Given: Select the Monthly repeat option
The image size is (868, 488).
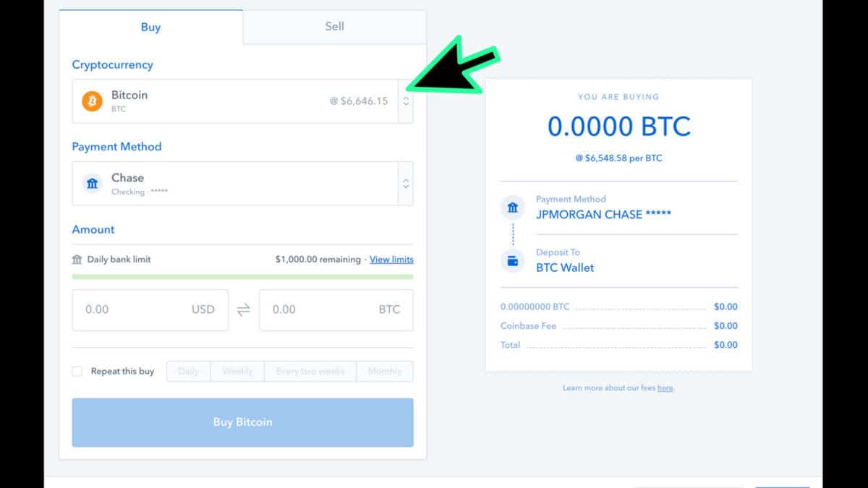Looking at the screenshot, I should 384,371.
